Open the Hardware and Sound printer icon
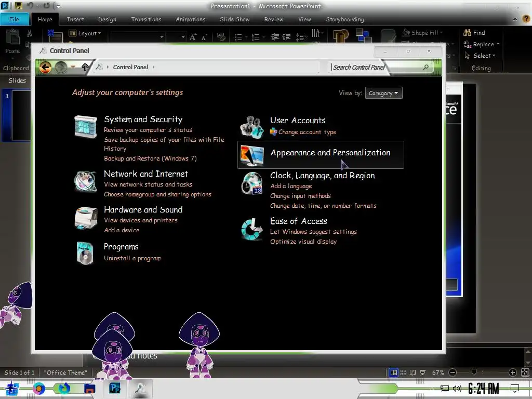 [x=86, y=218]
